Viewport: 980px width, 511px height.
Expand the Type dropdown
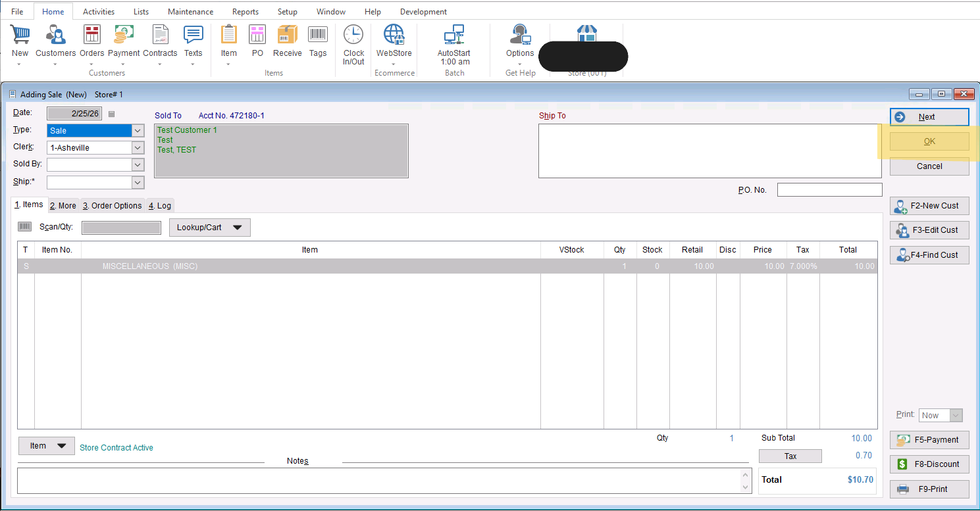coord(138,131)
